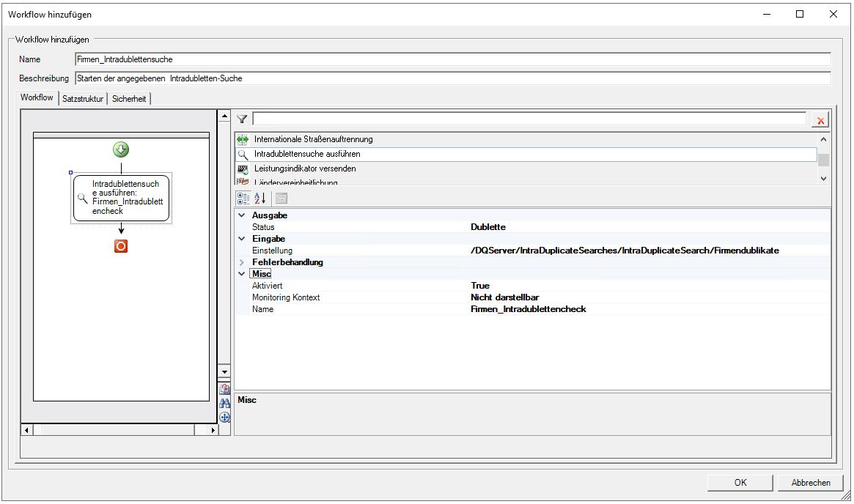The height and width of the screenshot is (504, 854).
Task: Select the Aktiviert property row label
Action: pos(268,286)
